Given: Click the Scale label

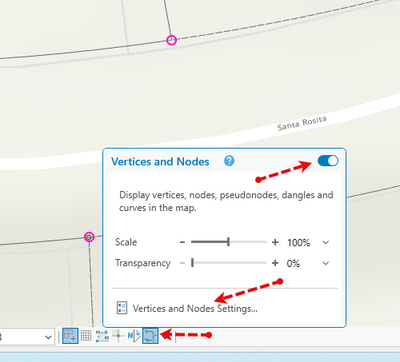Looking at the screenshot, I should (126, 242).
